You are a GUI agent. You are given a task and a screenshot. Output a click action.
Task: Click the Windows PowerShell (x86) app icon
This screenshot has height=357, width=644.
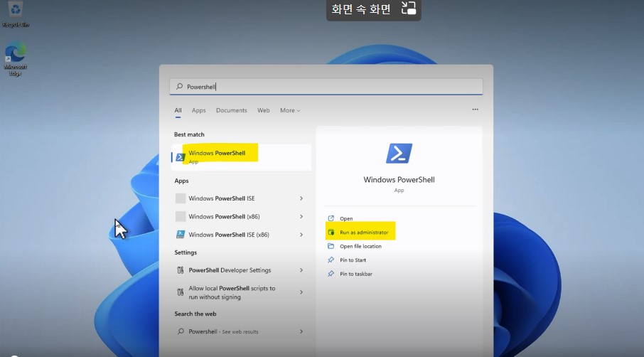point(181,216)
